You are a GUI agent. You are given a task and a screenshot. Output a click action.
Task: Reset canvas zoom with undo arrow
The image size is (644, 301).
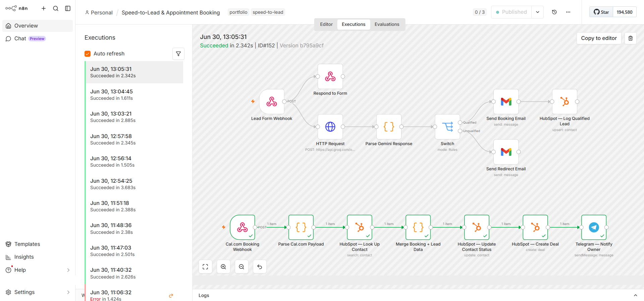[260, 267]
